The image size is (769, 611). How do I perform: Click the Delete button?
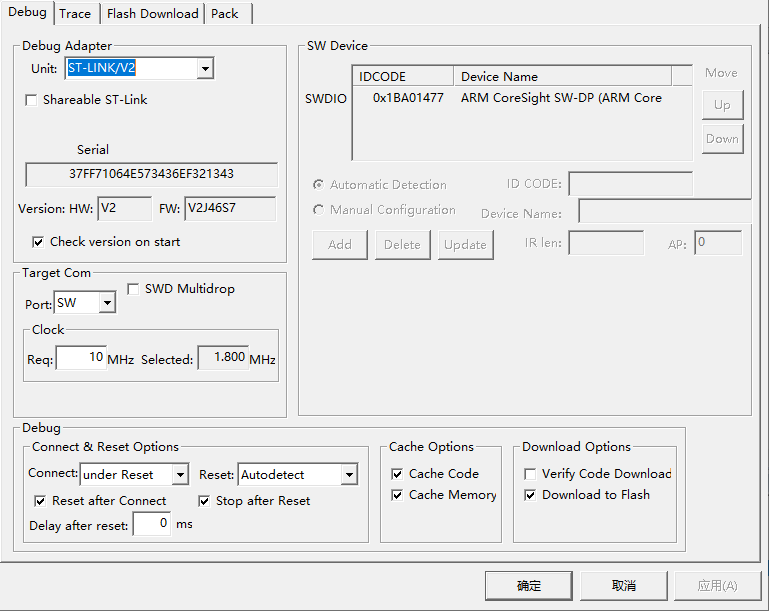[403, 245]
